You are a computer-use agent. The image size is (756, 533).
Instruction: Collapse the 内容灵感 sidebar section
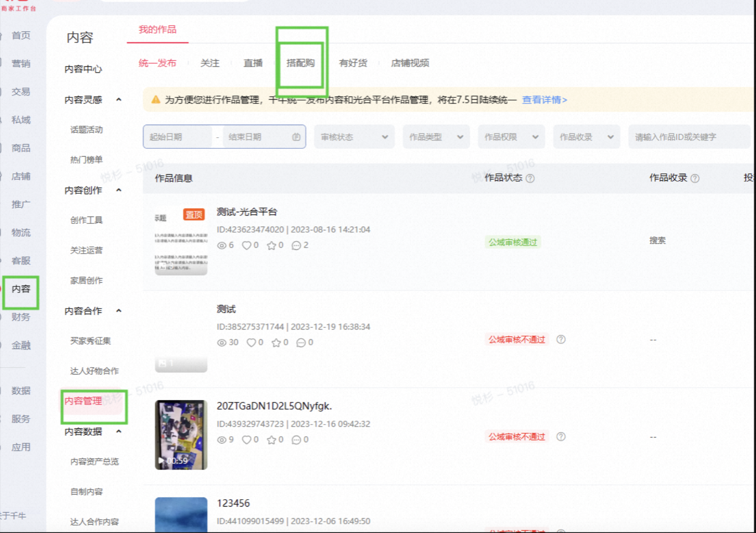point(119,100)
